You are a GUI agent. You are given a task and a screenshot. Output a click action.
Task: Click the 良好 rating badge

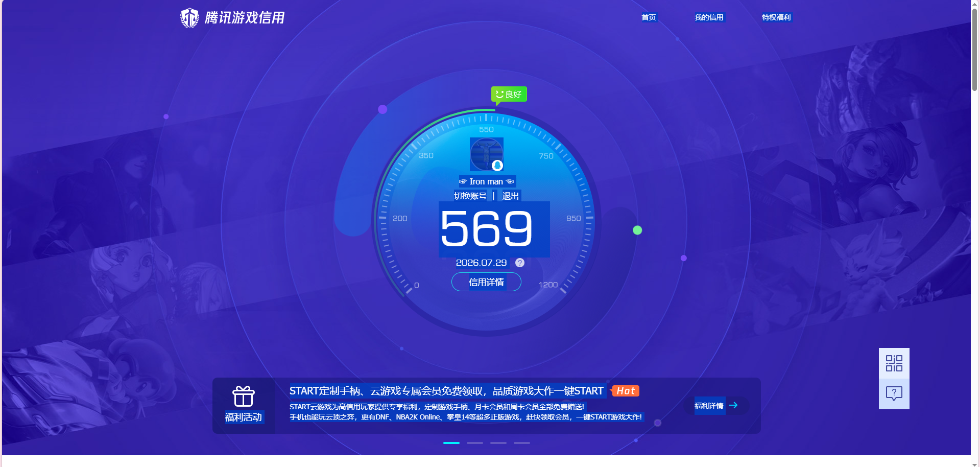tap(509, 95)
